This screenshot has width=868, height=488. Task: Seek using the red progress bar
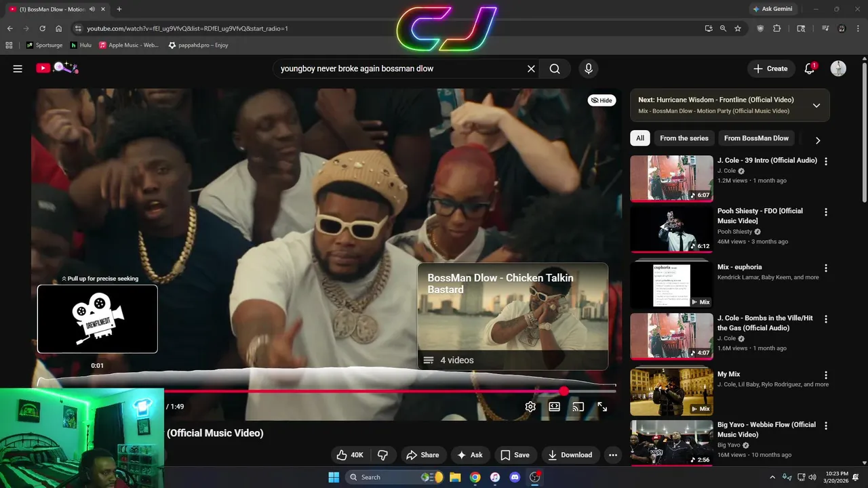[x=327, y=391]
